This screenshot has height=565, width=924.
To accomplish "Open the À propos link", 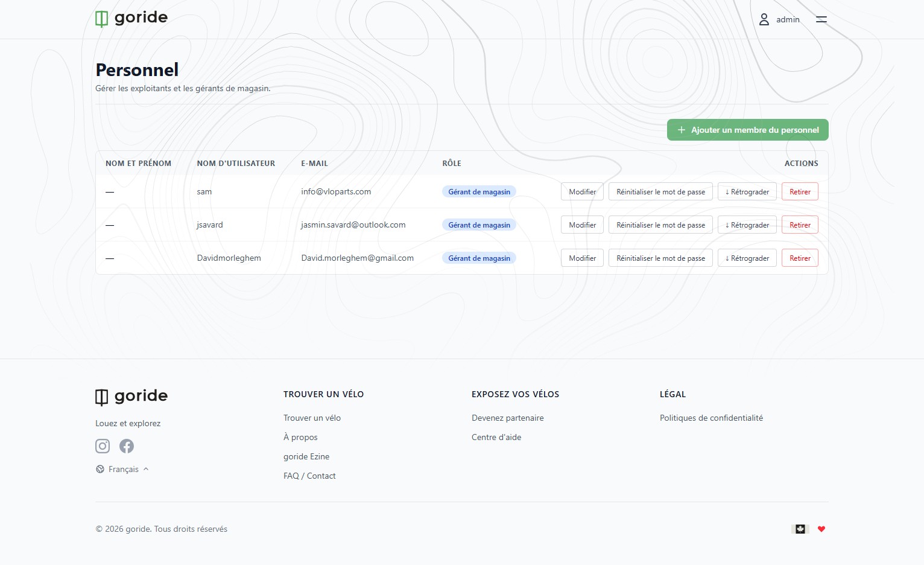I will (300, 437).
